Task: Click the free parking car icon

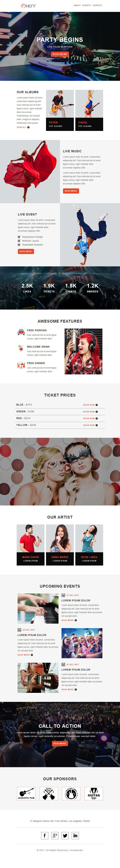Action: pos(21,332)
